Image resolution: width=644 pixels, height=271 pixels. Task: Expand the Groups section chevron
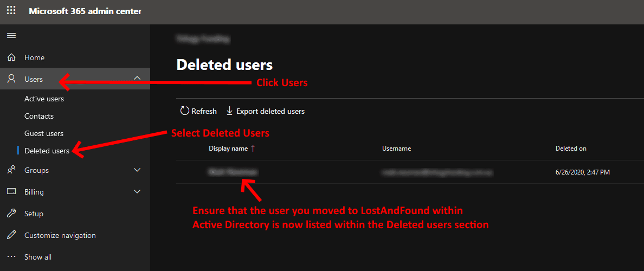pyautogui.click(x=138, y=170)
